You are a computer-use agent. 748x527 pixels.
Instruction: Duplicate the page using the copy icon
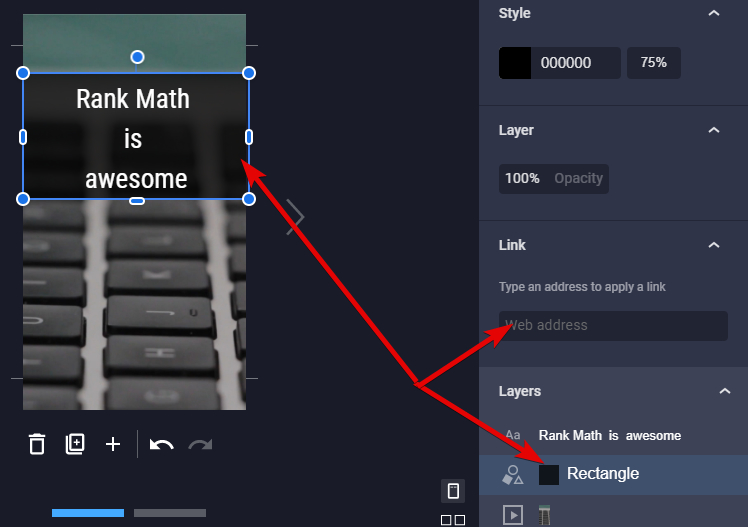point(75,444)
